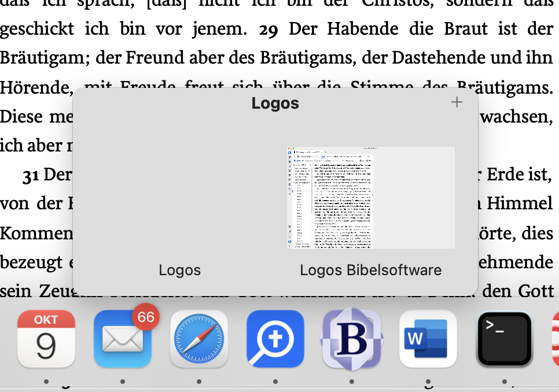Click the Logos magnifier icon in Dock
Viewport: 559px width, 392px height.
(x=275, y=339)
